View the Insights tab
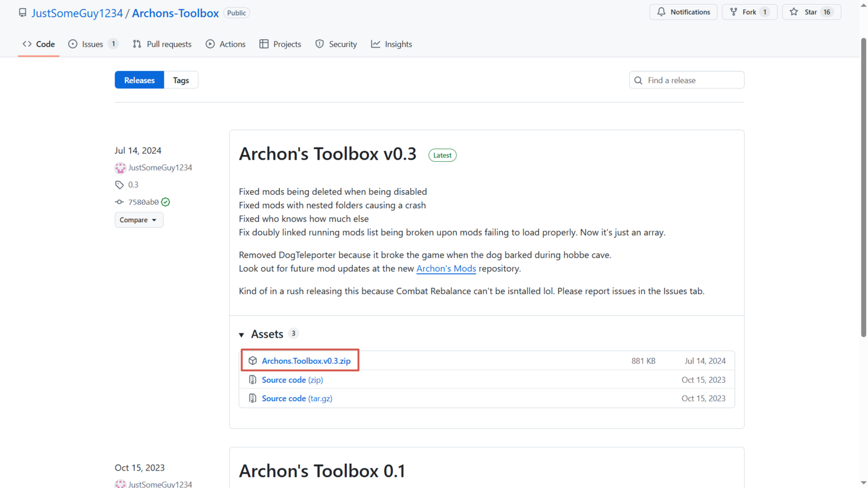Viewport: 868px width, 488px height. click(392, 44)
